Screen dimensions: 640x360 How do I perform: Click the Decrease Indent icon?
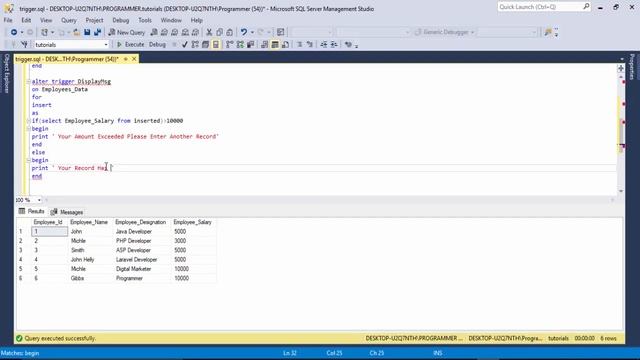click(x=324, y=44)
